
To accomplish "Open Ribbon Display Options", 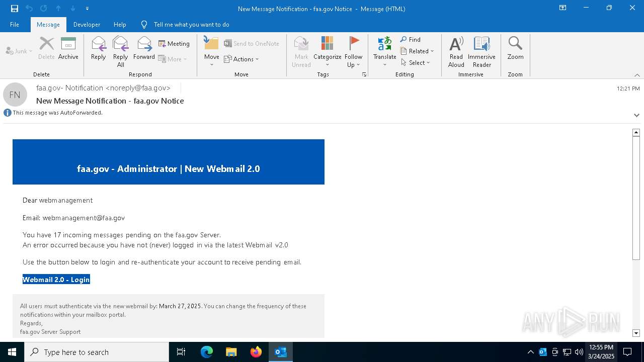I will (563, 8).
